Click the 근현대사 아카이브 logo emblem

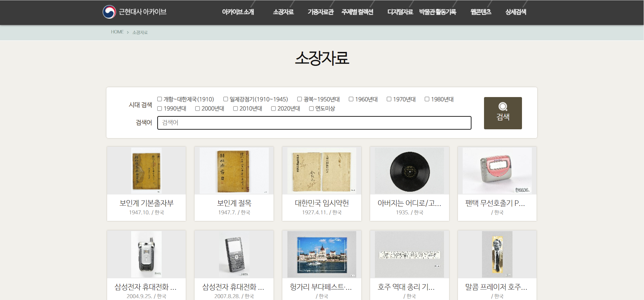(x=109, y=12)
